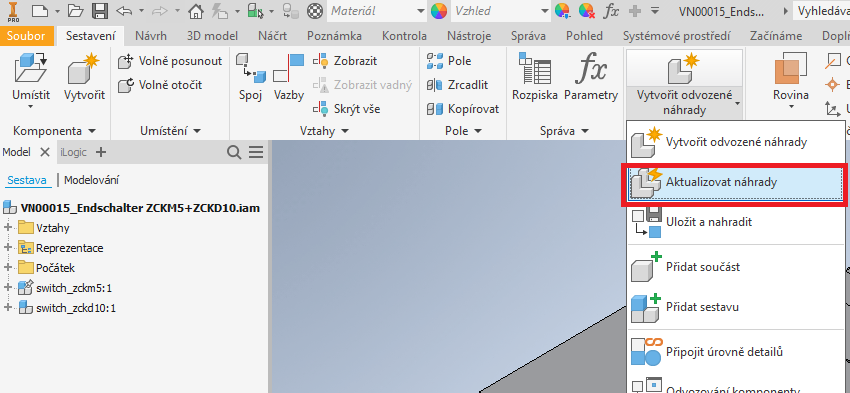Viewport: 850px width, 393px height.
Task: Expand the Vztahy folder in model tree
Action: coord(8,228)
